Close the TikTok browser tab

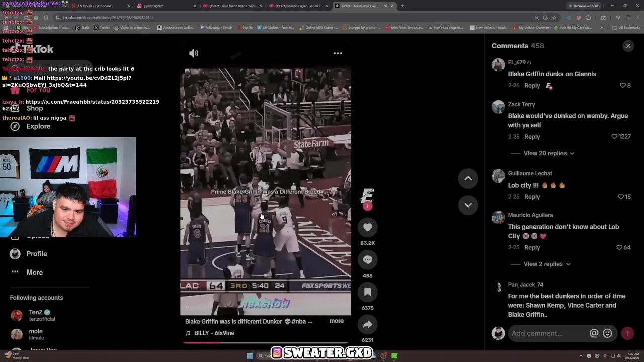(393, 6)
